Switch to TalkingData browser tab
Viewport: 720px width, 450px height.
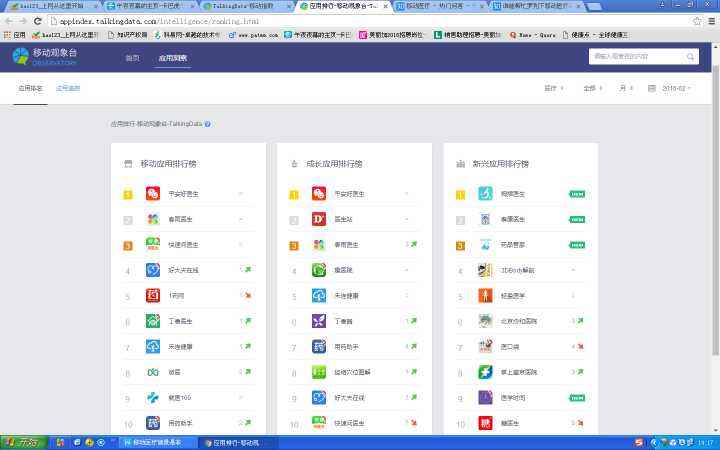click(x=246, y=6)
